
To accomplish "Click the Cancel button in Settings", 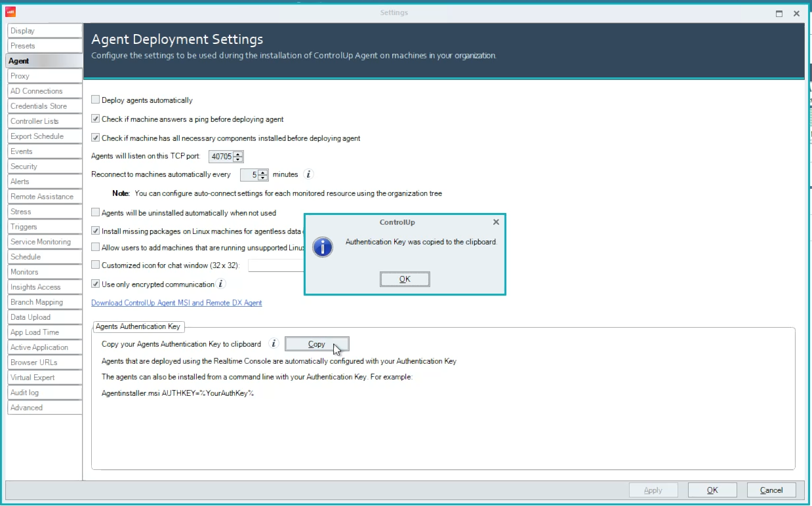I will click(x=771, y=490).
